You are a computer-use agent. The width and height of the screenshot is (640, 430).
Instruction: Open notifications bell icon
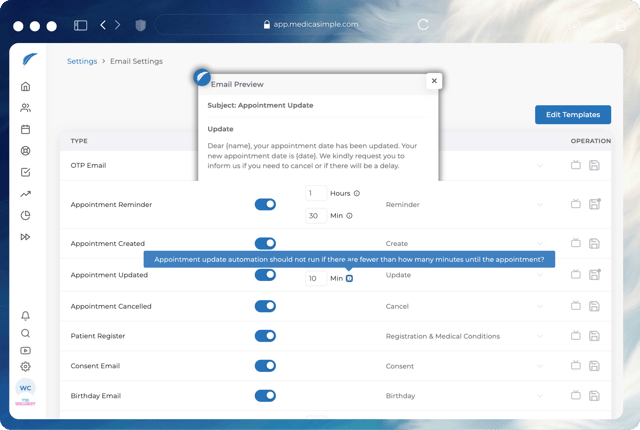[25, 316]
